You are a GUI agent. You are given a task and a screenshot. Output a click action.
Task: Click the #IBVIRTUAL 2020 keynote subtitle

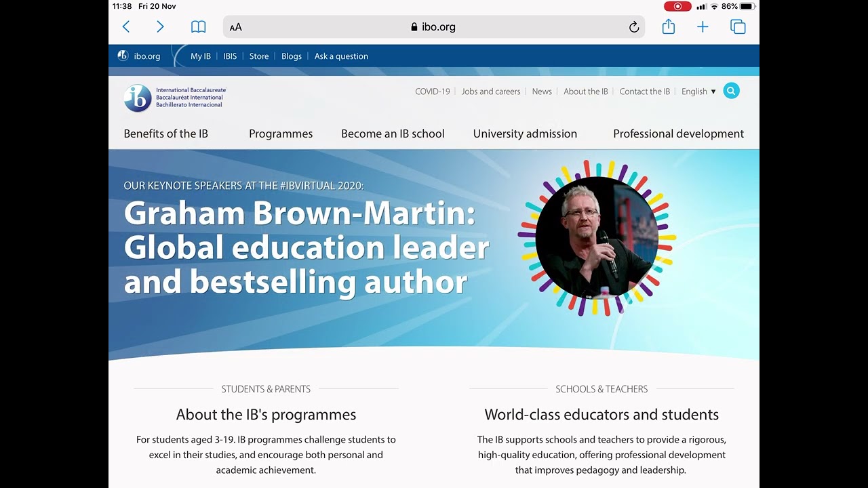click(243, 186)
